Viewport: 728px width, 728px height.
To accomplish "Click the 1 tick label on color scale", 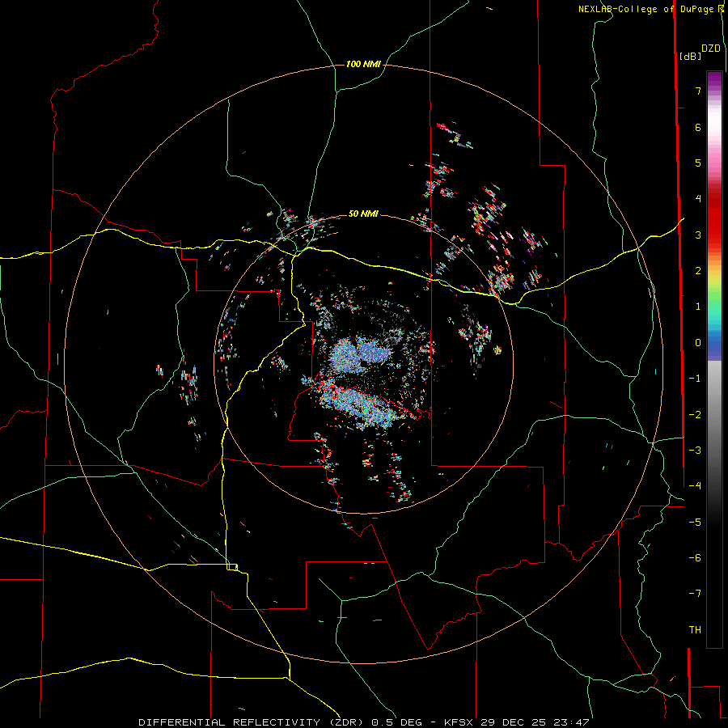I will click(698, 307).
